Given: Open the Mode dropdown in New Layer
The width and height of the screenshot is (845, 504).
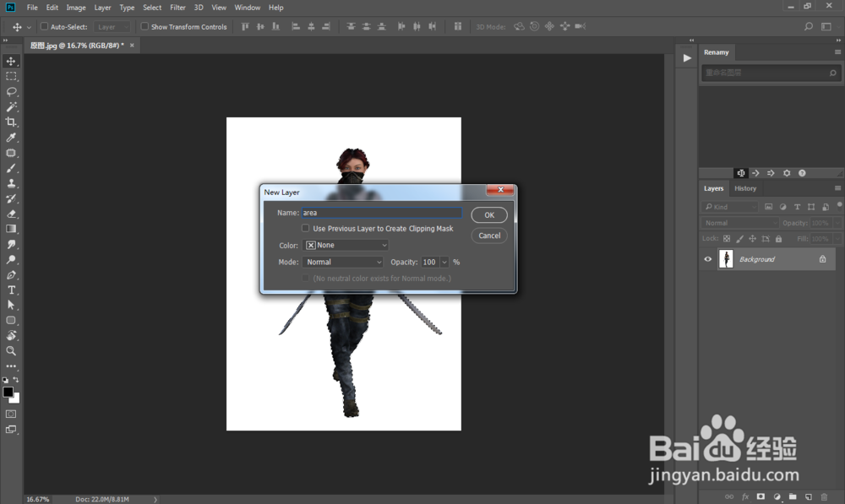Looking at the screenshot, I should click(x=343, y=262).
